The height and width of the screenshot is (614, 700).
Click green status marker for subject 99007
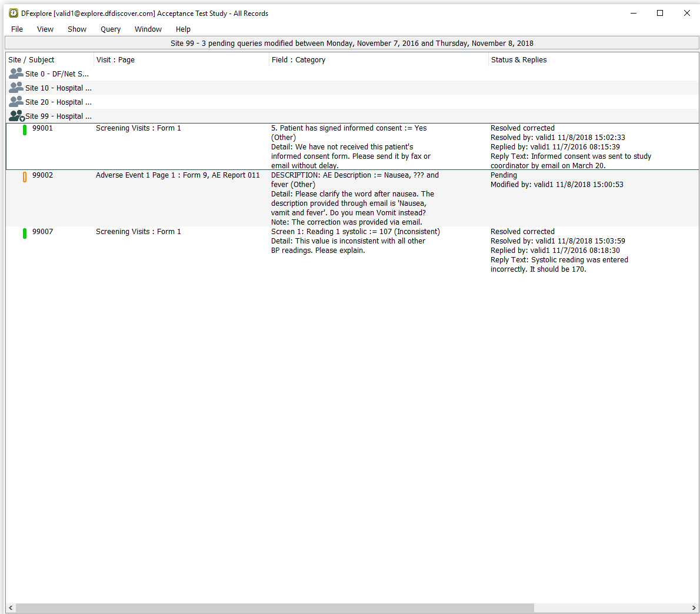tap(25, 233)
